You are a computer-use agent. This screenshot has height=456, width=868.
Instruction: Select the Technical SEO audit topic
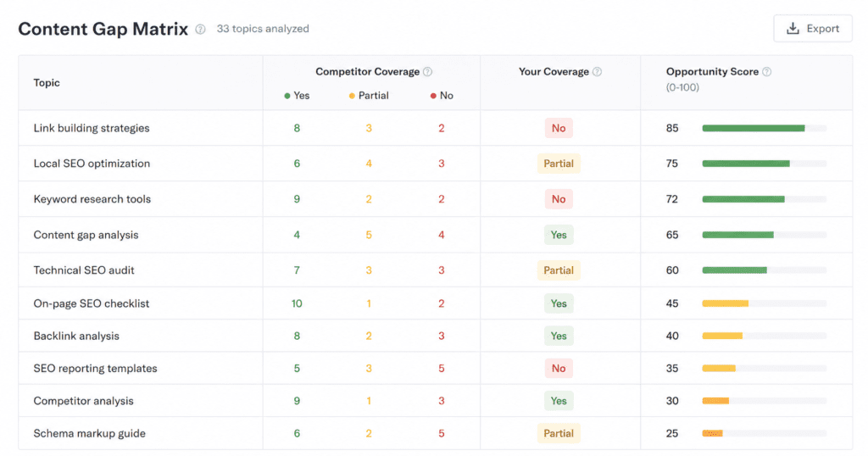click(x=84, y=270)
